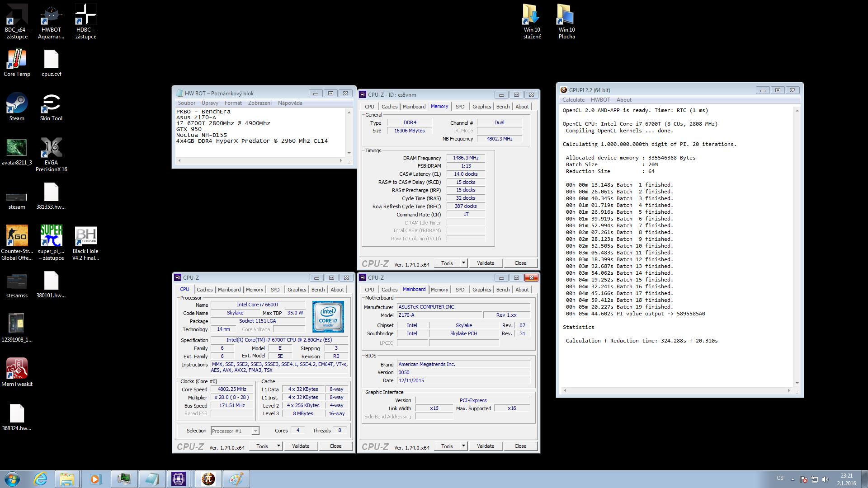
Task: Click the Notepad vertical scrollbar down arrow
Action: [x=349, y=153]
